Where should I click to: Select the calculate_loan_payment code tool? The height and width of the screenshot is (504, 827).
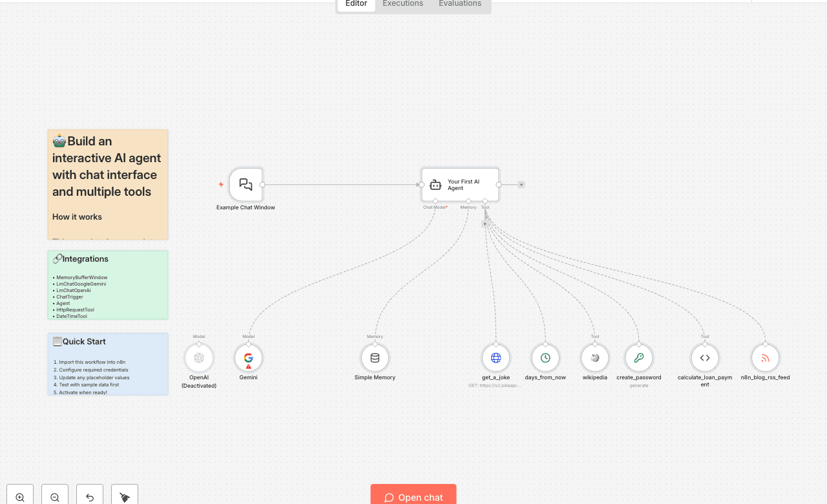(x=704, y=357)
